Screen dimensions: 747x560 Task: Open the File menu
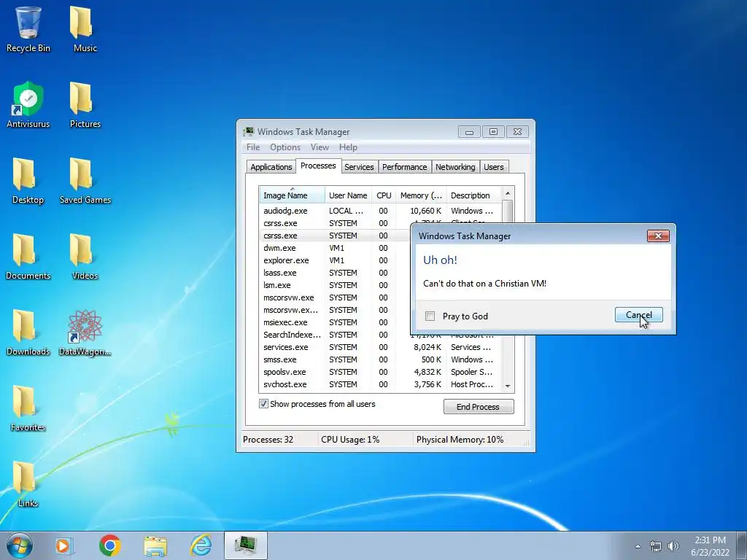pos(253,147)
